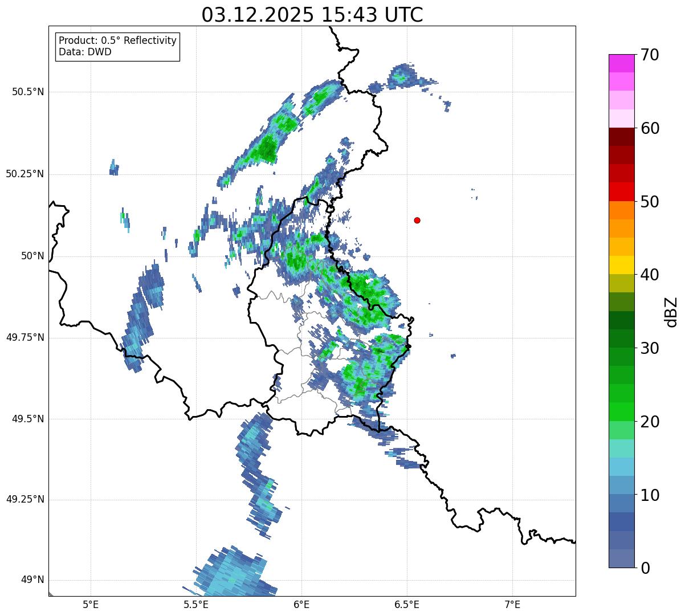
Task: Click the light cyan swatch near 15 dBZ
Action: [621, 448]
